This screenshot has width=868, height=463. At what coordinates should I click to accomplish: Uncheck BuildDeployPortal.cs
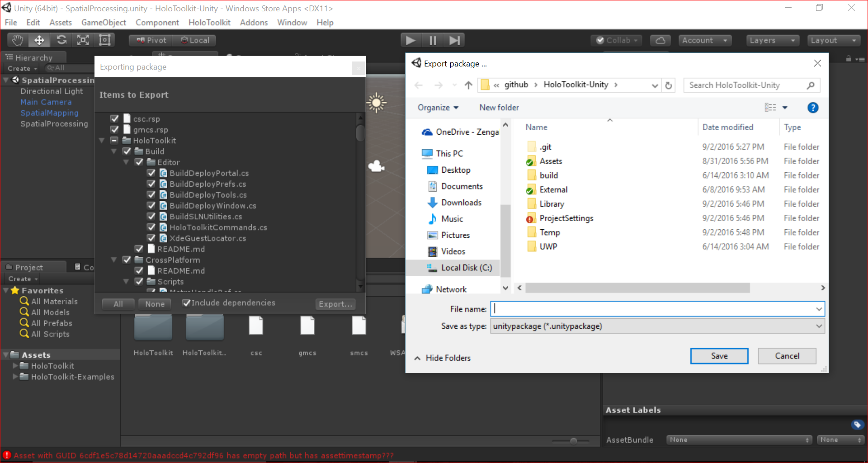tap(151, 173)
